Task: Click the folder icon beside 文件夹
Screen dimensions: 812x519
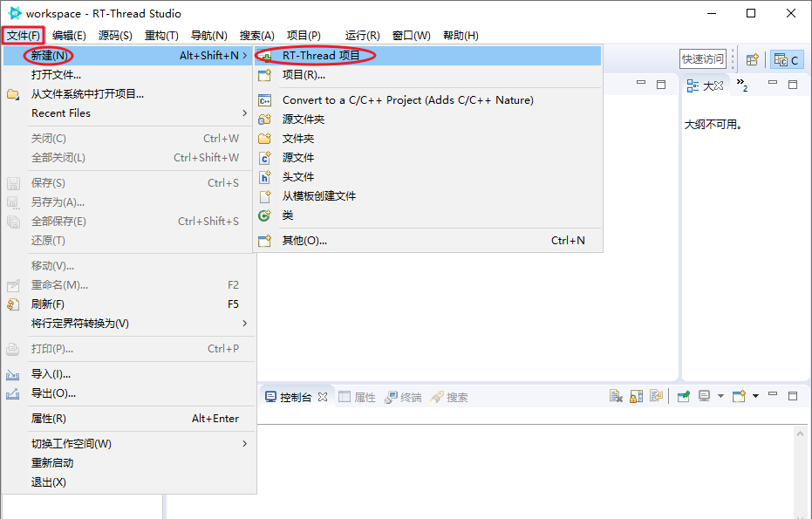Action: click(265, 139)
